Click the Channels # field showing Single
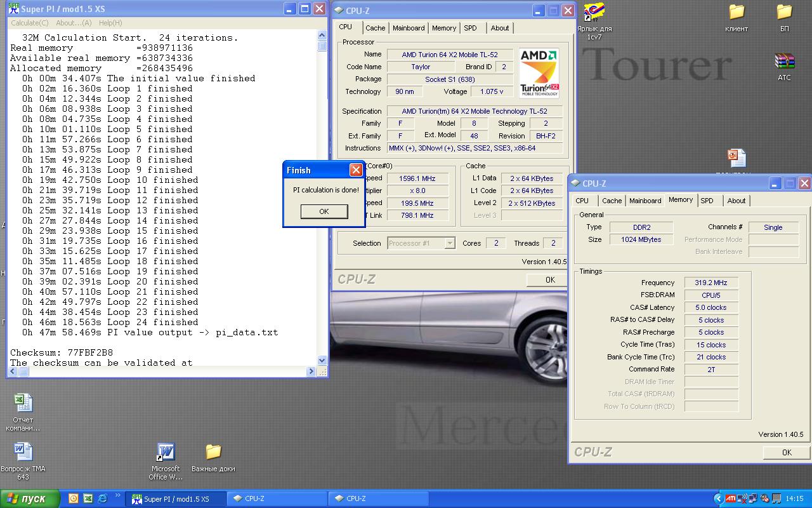Viewport: 812px width, 508px height. click(x=773, y=227)
